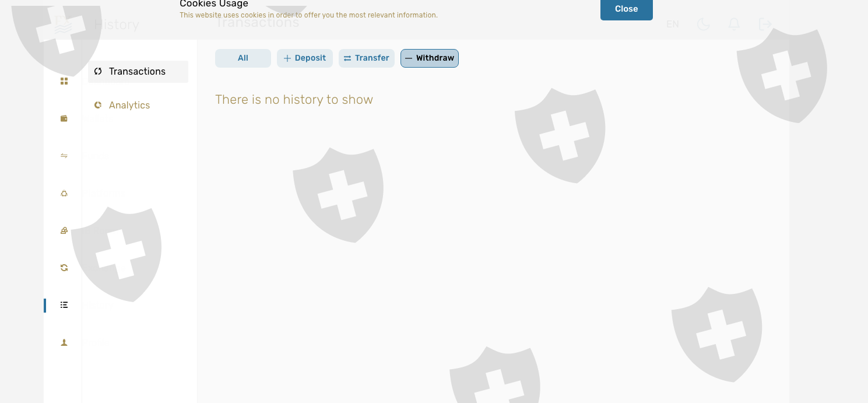Select the history list icon in sidebar
The width and height of the screenshot is (868, 403).
pos(64,305)
